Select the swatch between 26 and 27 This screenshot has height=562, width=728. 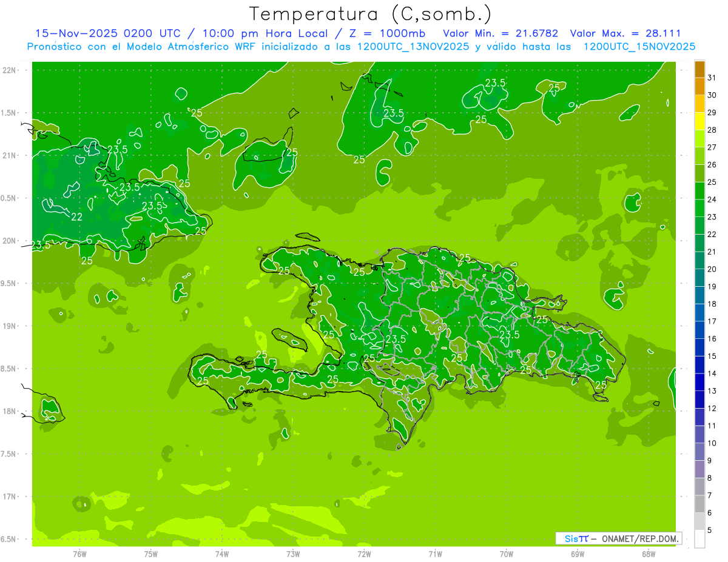(x=699, y=156)
